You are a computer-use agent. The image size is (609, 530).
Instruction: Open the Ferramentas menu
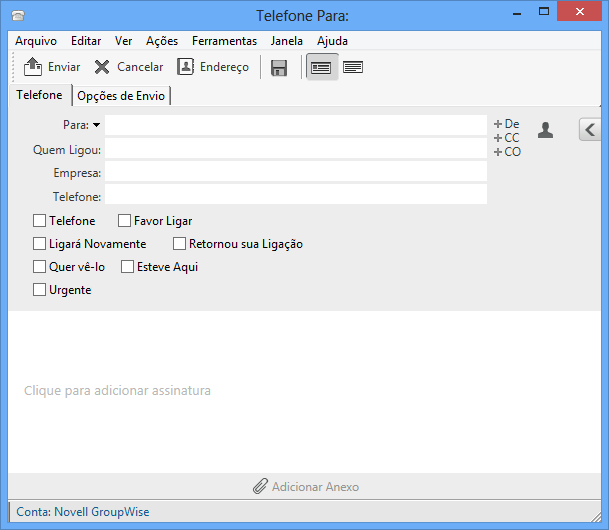(x=224, y=41)
